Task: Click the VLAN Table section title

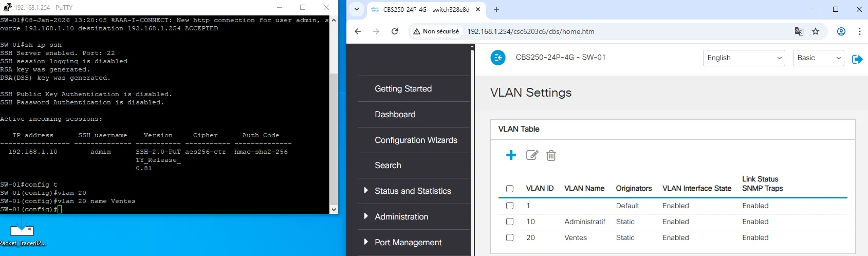Action: (x=519, y=129)
